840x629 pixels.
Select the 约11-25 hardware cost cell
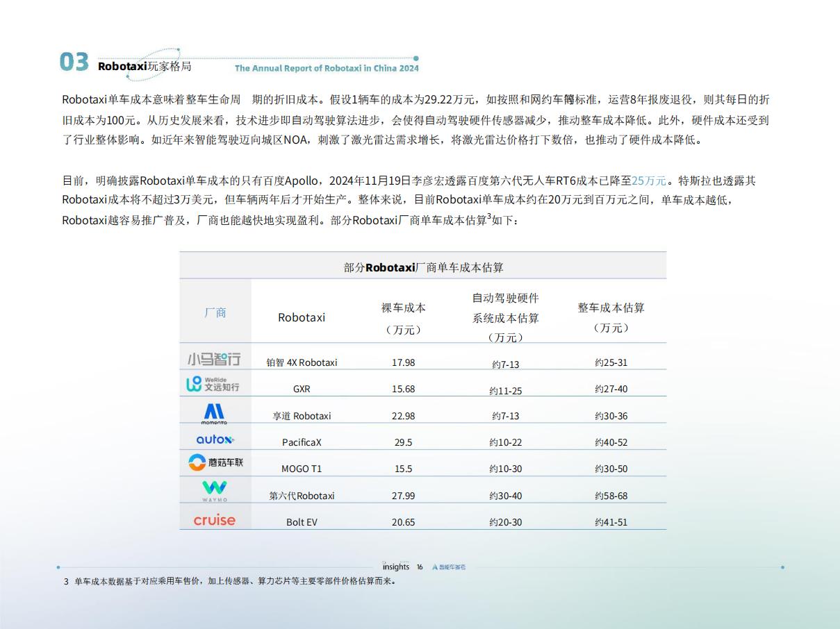click(x=506, y=391)
